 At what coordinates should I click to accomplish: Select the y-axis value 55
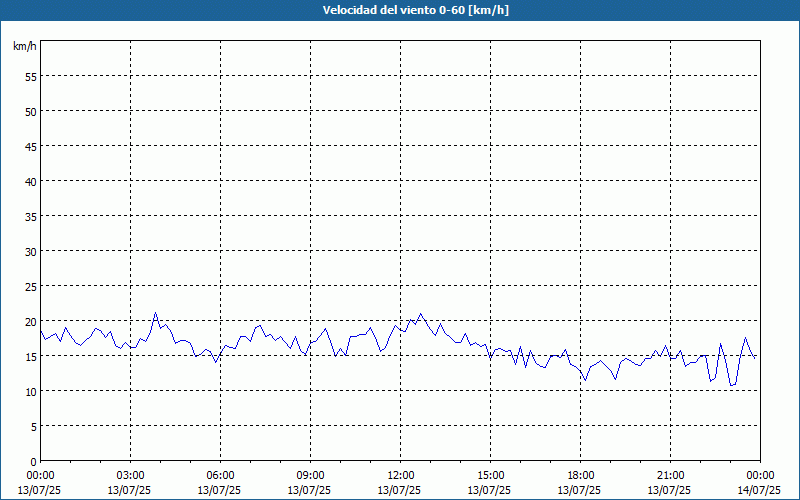pyautogui.click(x=31, y=77)
